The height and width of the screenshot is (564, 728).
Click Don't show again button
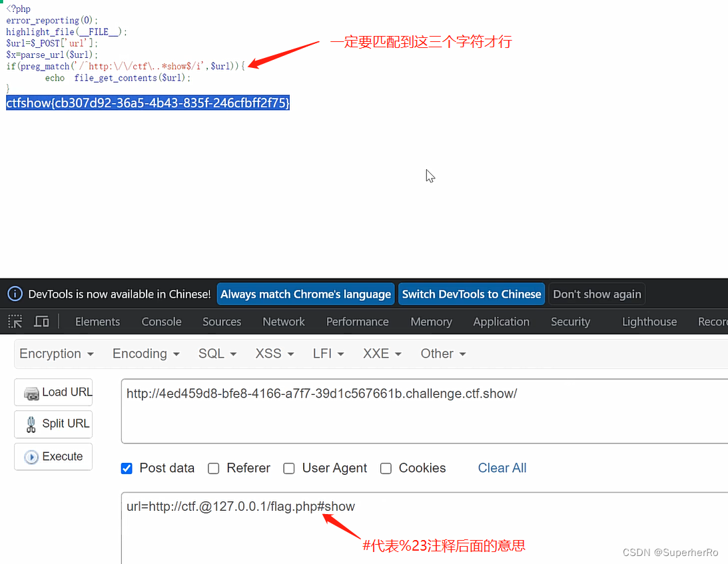pyautogui.click(x=597, y=294)
